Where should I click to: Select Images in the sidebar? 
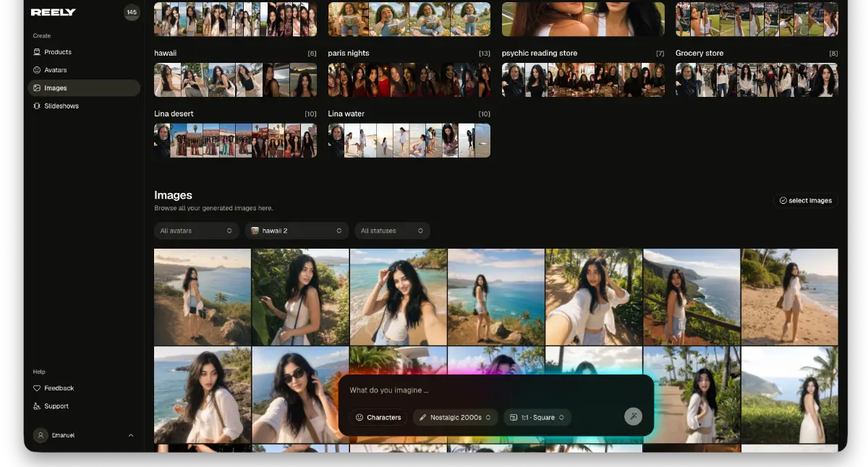[83, 88]
